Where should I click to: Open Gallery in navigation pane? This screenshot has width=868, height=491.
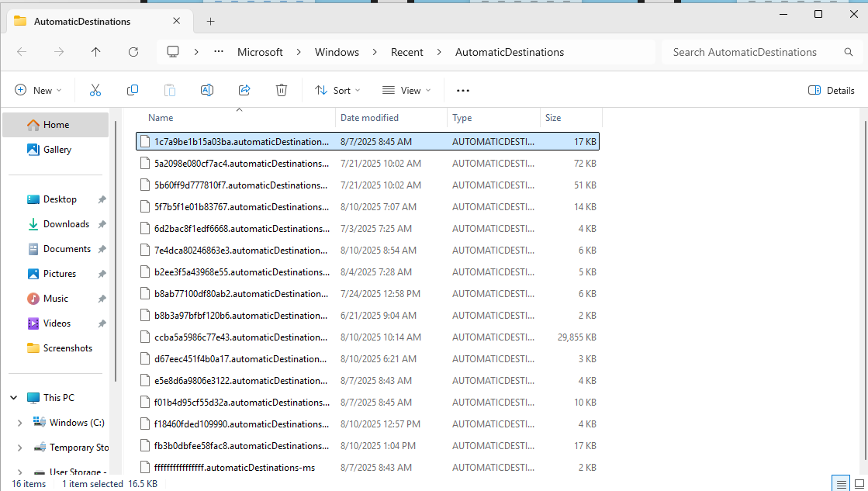point(55,150)
